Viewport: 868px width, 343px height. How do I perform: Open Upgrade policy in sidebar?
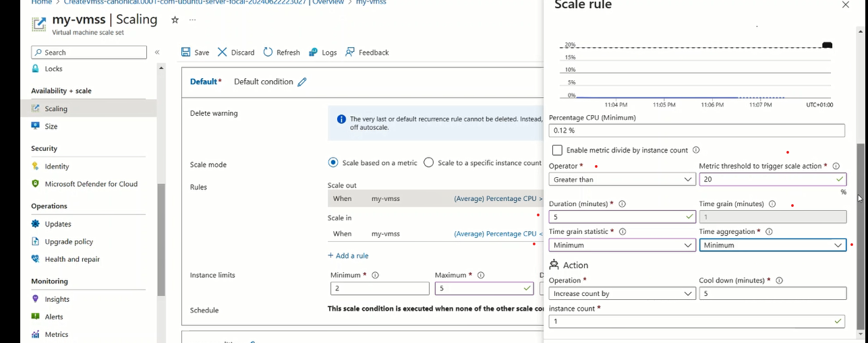tap(69, 241)
